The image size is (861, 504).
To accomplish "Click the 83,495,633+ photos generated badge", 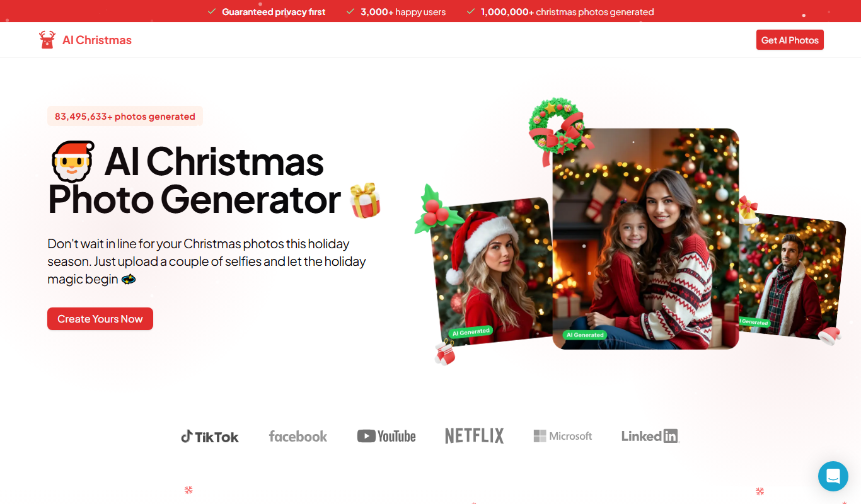I will click(x=125, y=117).
